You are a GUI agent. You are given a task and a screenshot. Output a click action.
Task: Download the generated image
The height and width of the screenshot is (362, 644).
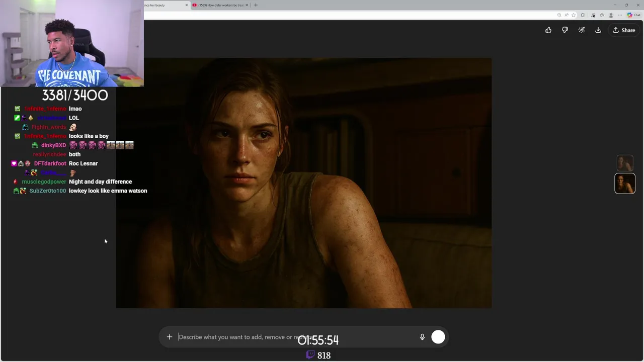tap(598, 30)
